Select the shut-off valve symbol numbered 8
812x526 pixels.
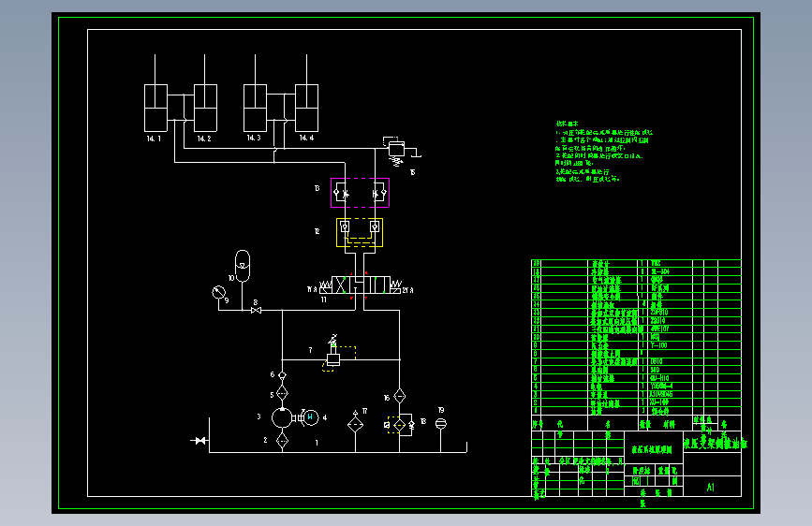pyautogui.click(x=256, y=310)
